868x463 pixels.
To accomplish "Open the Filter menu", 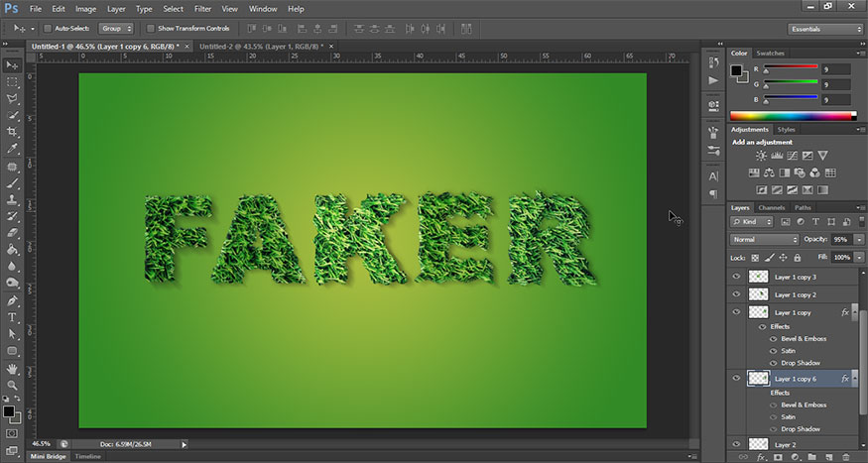I will 202,9.
